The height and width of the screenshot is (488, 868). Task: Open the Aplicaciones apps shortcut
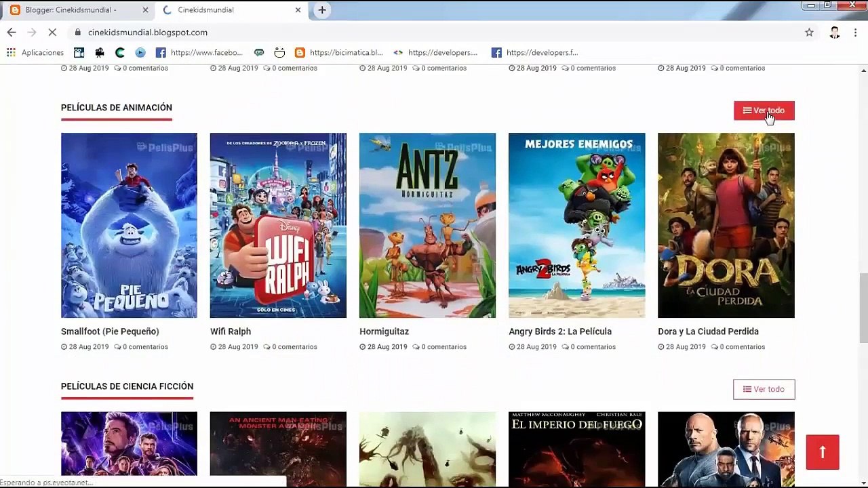coord(35,52)
